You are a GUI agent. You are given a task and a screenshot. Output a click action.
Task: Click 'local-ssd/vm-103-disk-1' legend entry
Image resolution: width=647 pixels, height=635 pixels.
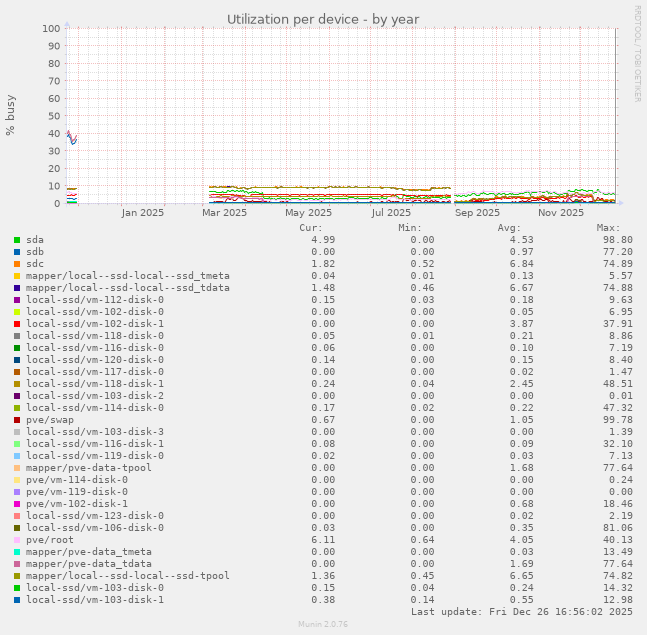[95, 600]
